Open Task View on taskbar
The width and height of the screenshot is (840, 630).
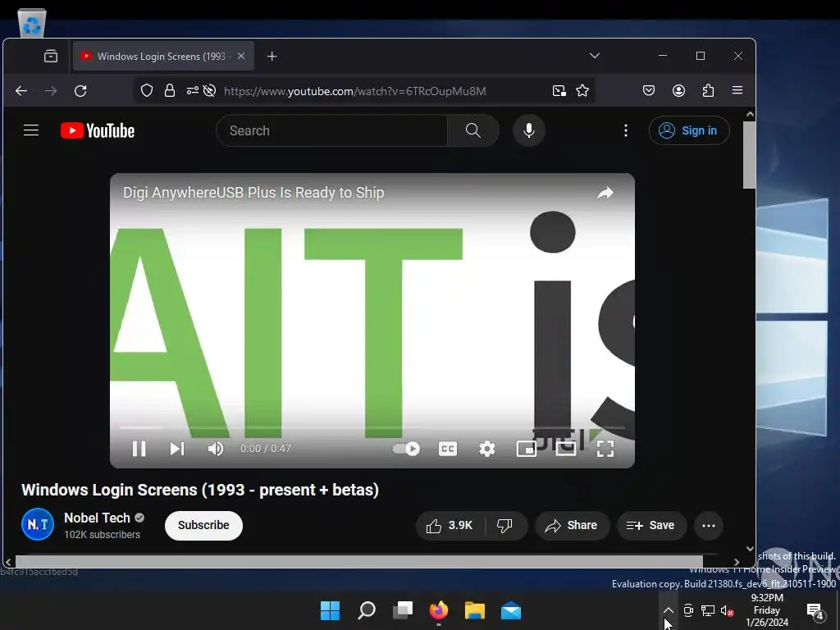click(x=403, y=610)
